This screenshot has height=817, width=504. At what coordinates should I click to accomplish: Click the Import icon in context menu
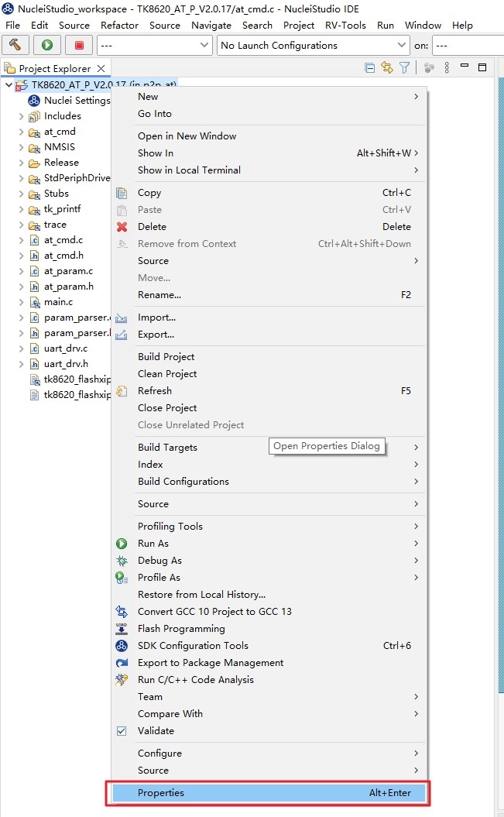[122, 318]
